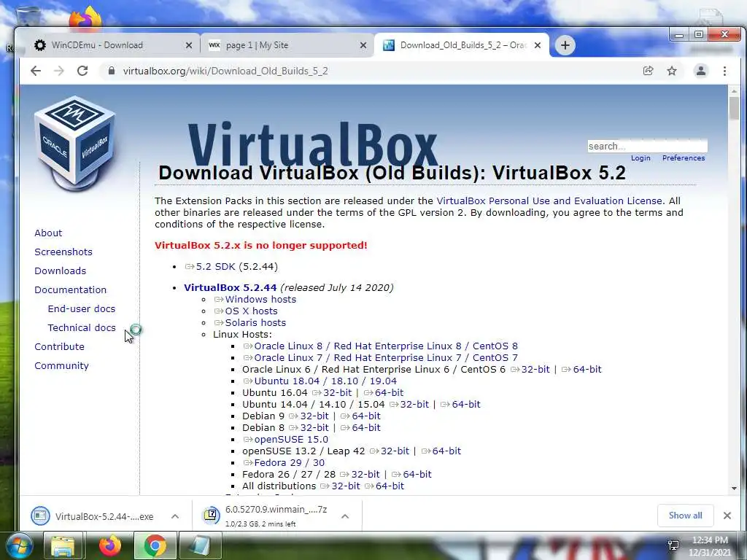The width and height of the screenshot is (747, 560).
Task: Download the 5.2 SDK link
Action: (215, 267)
